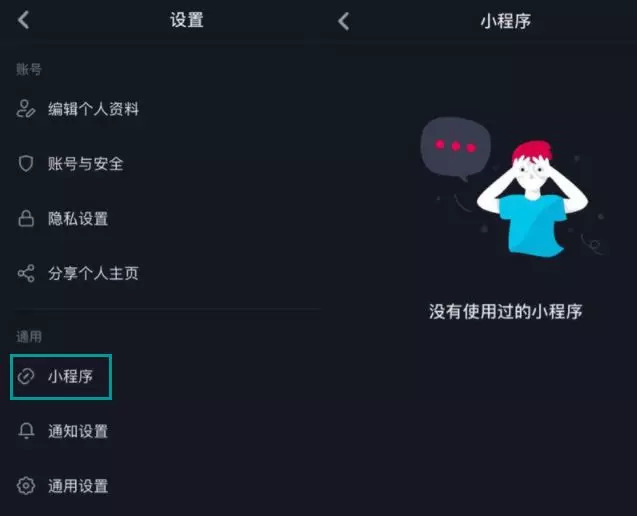Click the 设置 page title
637x516 pixels.
(x=187, y=20)
